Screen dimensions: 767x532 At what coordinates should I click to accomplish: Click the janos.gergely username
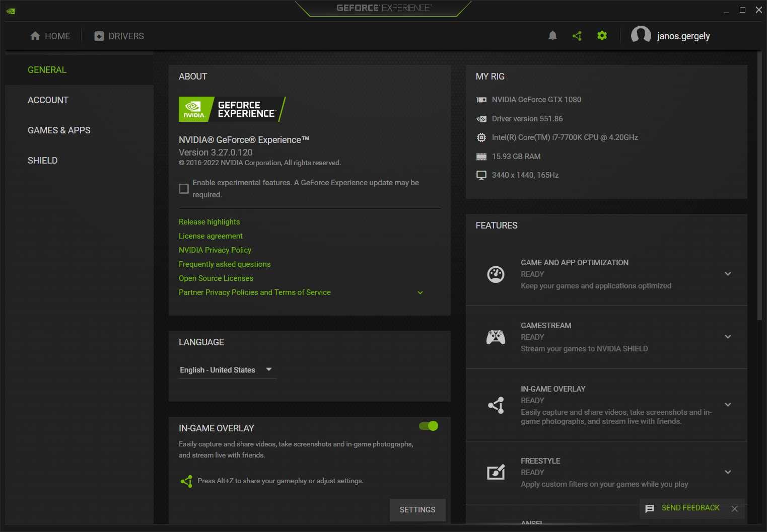(x=683, y=36)
